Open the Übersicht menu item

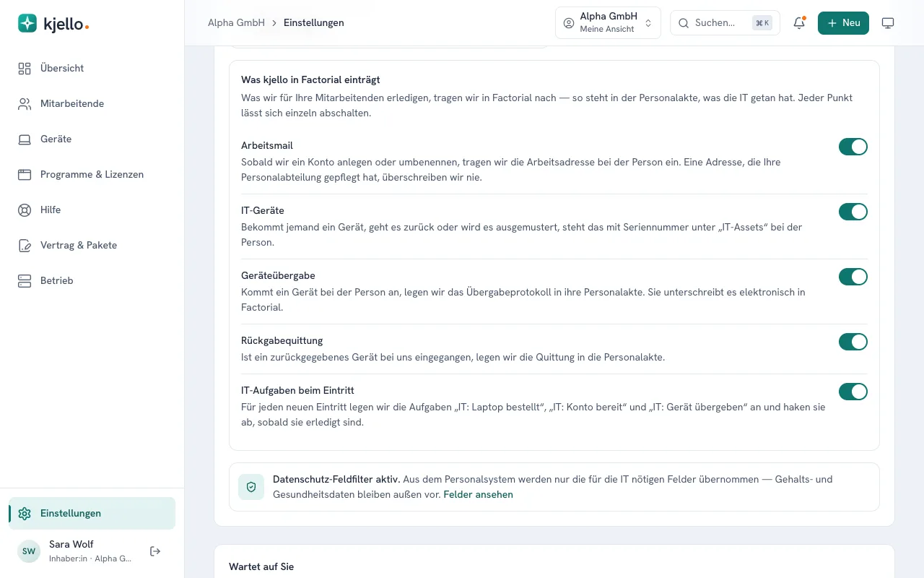[x=92, y=69]
